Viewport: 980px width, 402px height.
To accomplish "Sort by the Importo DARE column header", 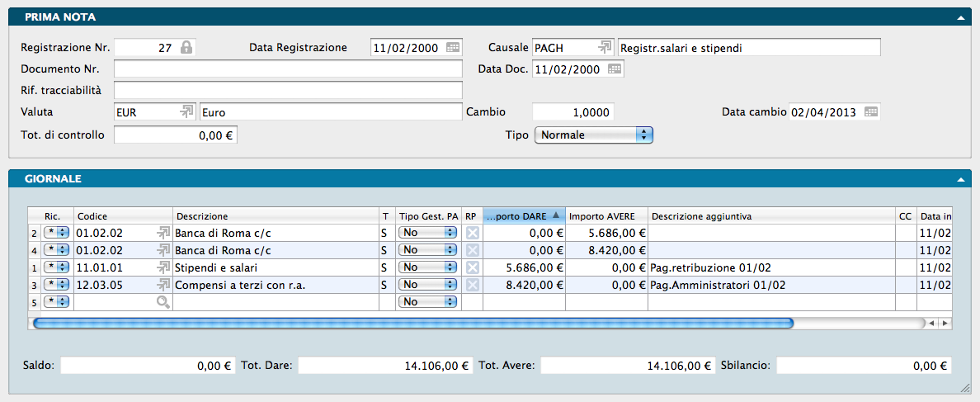I will pyautogui.click(x=524, y=216).
